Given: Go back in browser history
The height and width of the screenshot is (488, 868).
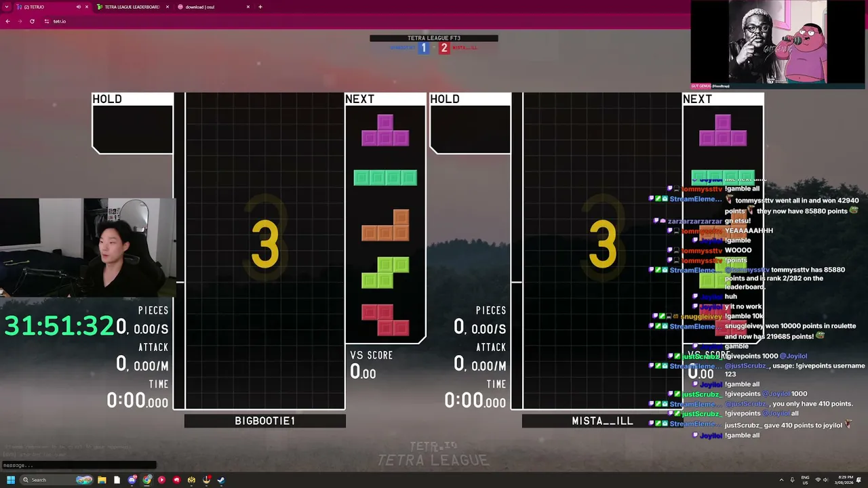Looking at the screenshot, I should point(7,21).
